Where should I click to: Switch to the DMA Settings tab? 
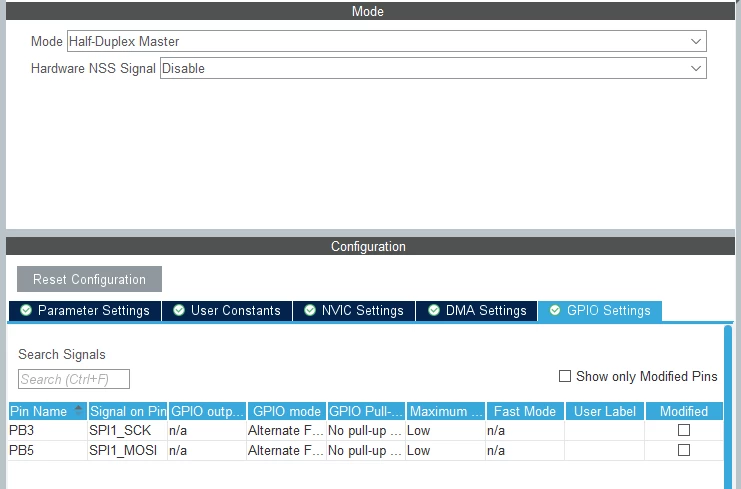click(x=476, y=310)
